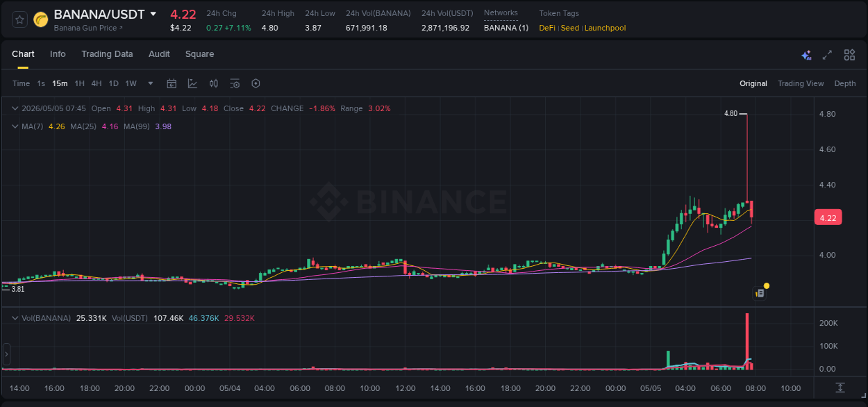Viewport: 868px width, 407px height.
Task: Expand more intervals dropdown arrow
Action: point(151,83)
